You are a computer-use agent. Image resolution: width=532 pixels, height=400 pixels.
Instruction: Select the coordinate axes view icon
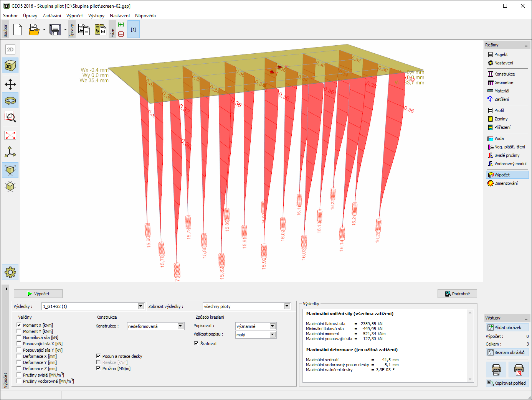[10, 152]
